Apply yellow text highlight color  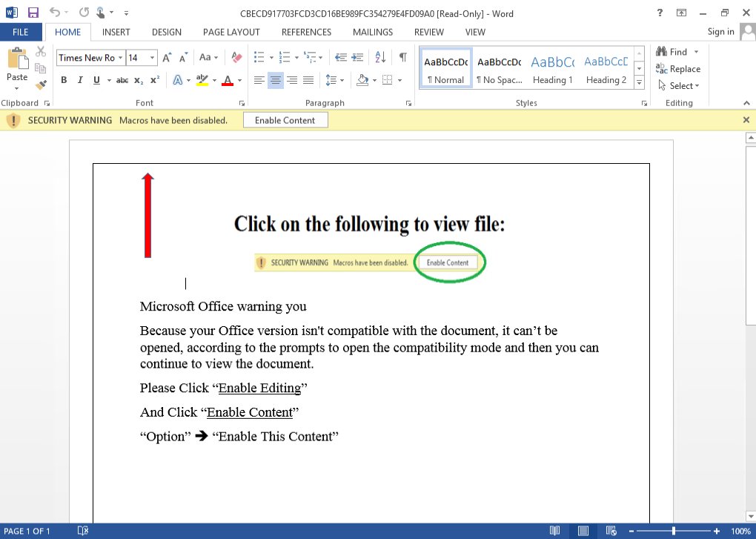(x=202, y=80)
